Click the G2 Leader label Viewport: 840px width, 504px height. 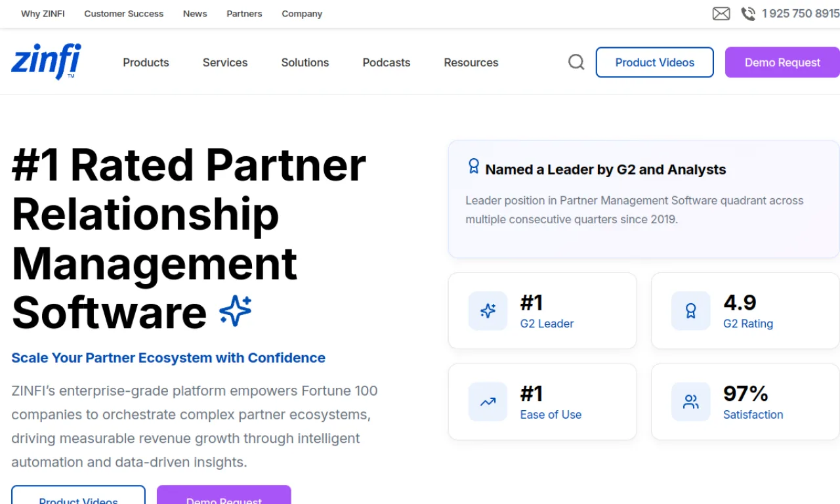[547, 324]
